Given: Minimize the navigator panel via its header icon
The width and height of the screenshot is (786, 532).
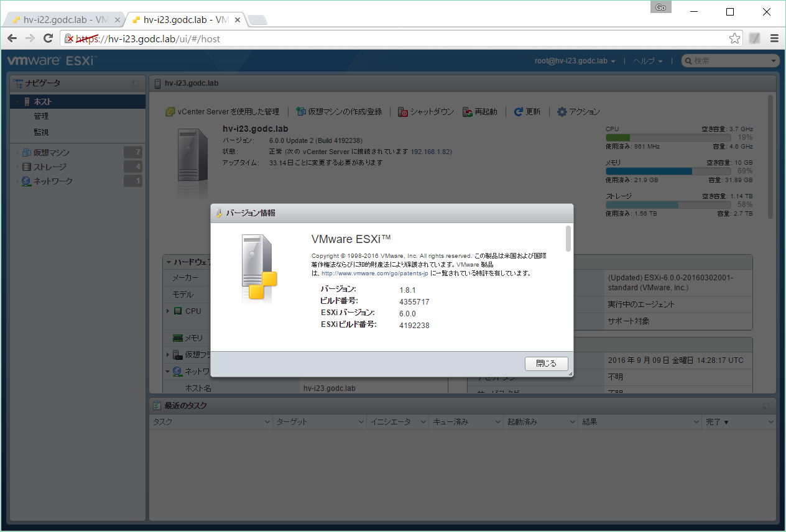Looking at the screenshot, I should click(136, 83).
